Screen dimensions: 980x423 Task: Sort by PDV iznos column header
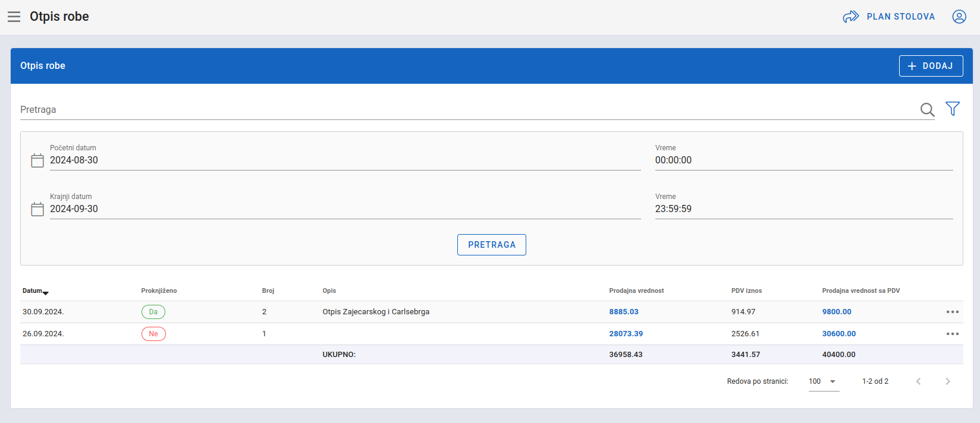pyautogui.click(x=746, y=291)
